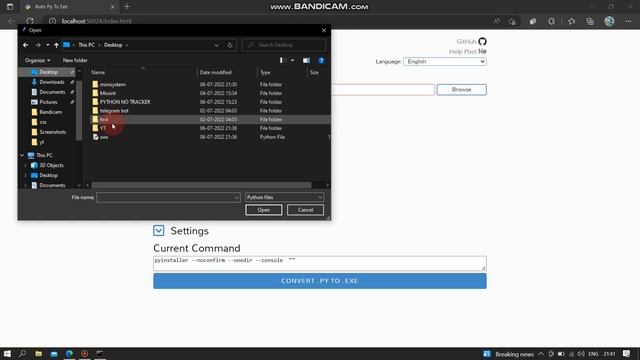The height and width of the screenshot is (360, 640).
Task: Click the Search Desktop field
Action: [x=284, y=45]
